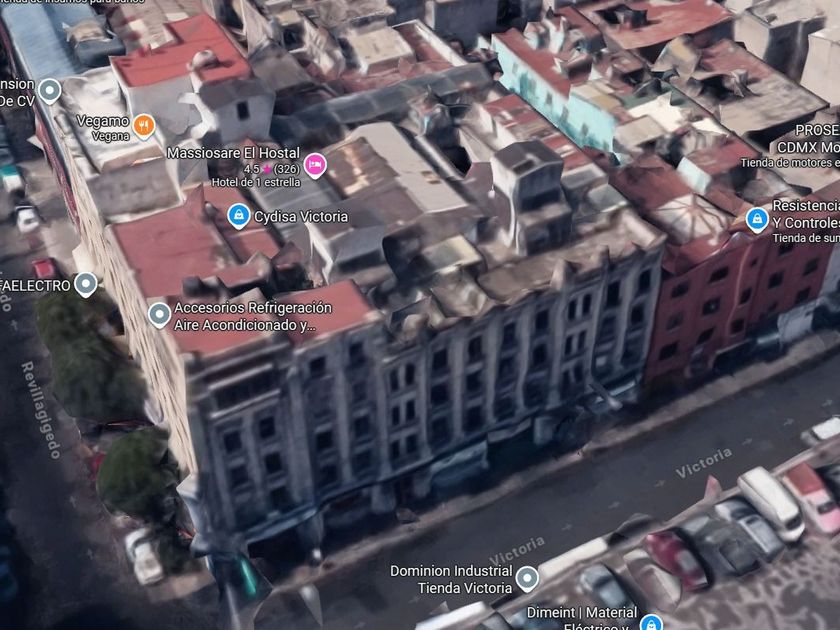Select the Resistencia Y Controles shopping icon
Screen dimensions: 840x630
click(757, 219)
